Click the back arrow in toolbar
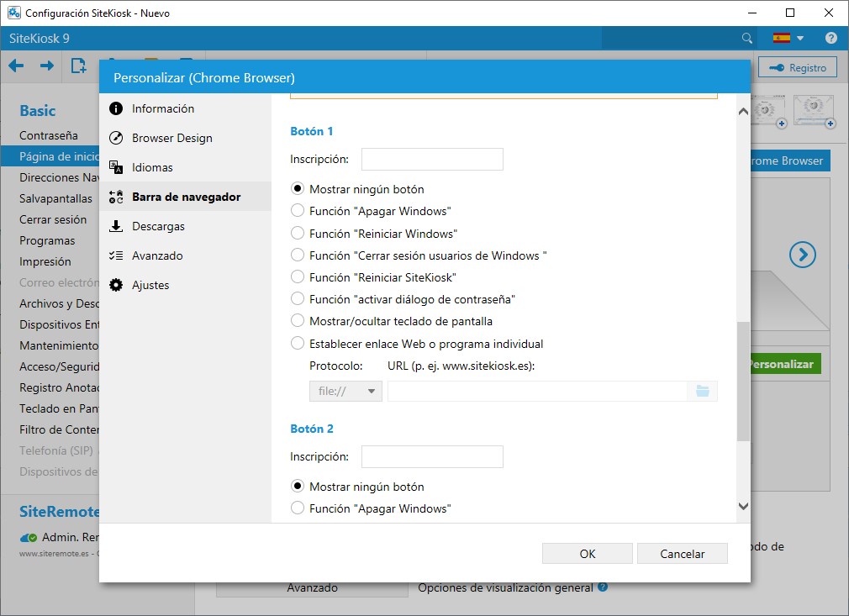849x616 pixels. 16,66
